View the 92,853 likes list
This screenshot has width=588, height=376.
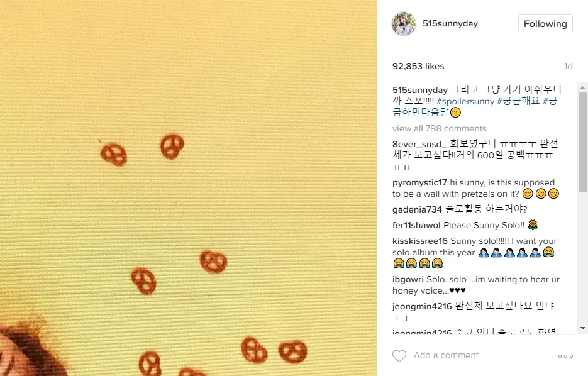click(x=418, y=67)
